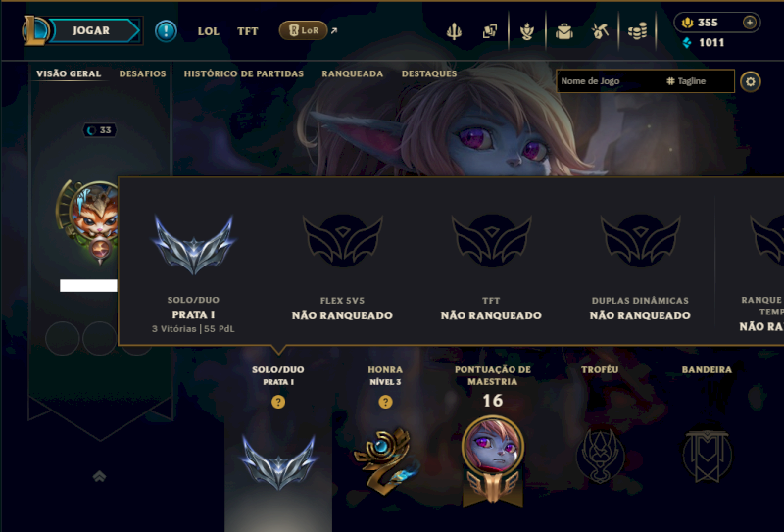
Task: Open the Store coins icon
Action: 637,31
